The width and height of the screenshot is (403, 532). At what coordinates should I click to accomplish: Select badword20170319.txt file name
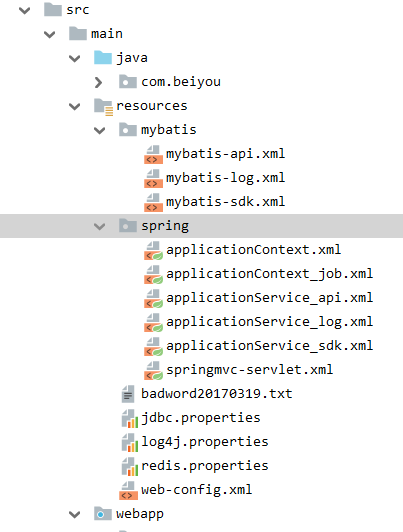coord(217,394)
